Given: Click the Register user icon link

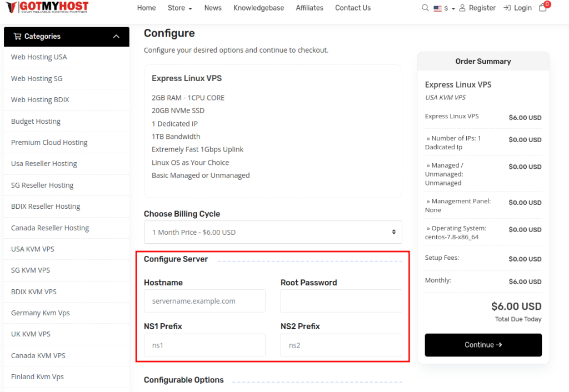Looking at the screenshot, I should (477, 8).
